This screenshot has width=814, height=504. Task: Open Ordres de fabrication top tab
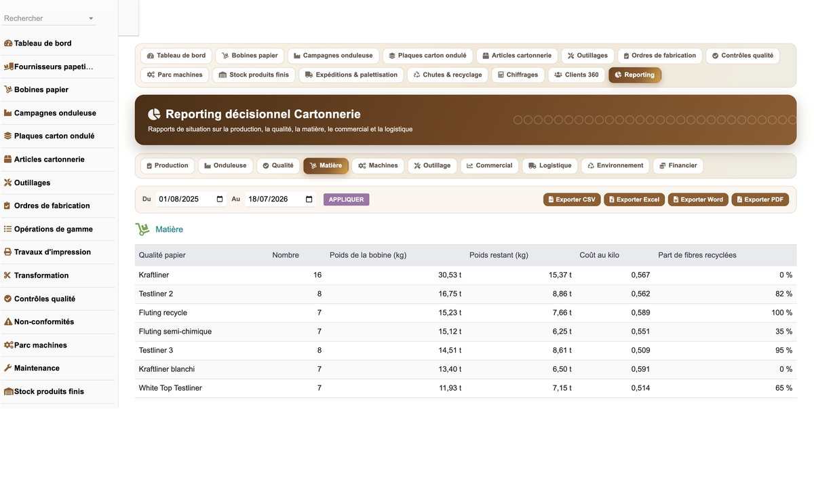point(660,56)
